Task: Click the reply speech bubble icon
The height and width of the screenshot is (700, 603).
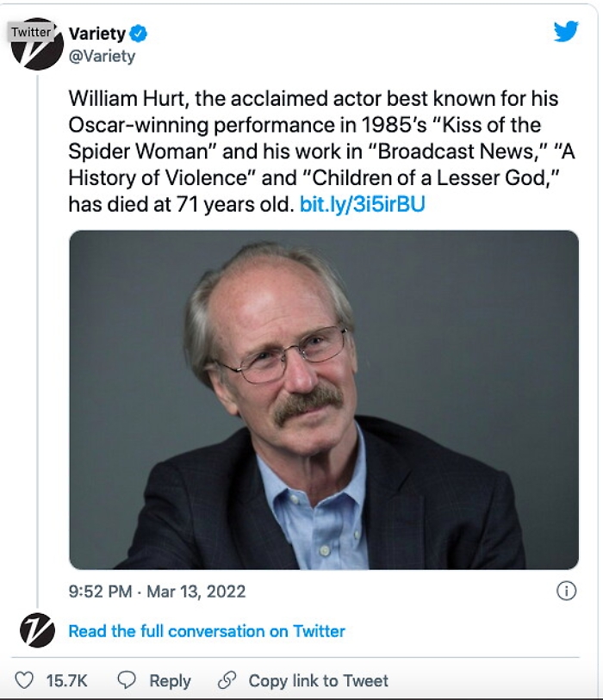Action: click(127, 680)
